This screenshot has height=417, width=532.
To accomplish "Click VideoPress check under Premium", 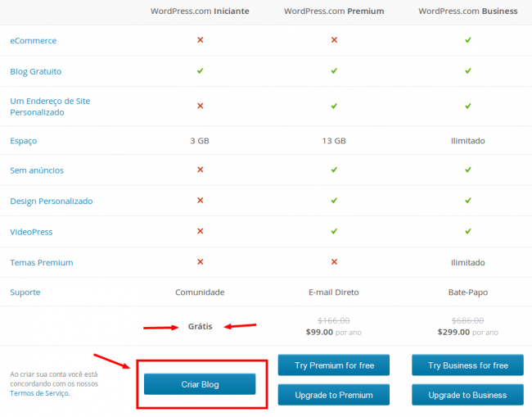I will pyautogui.click(x=334, y=231).
